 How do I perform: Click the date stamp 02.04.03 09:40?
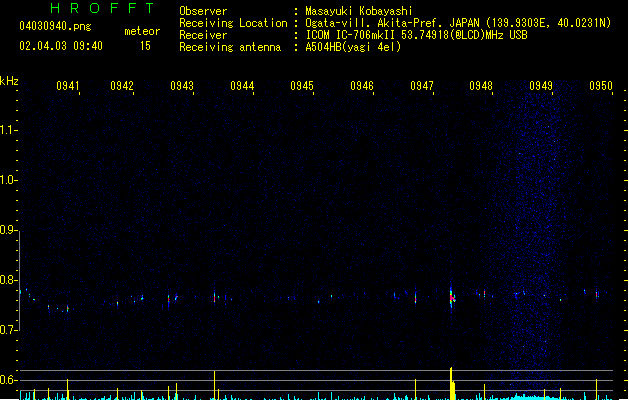click(x=61, y=46)
